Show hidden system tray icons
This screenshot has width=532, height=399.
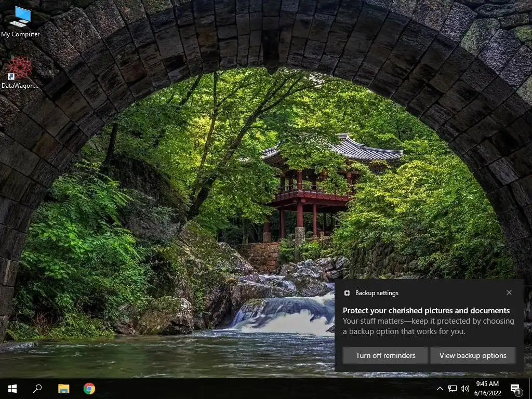click(440, 389)
